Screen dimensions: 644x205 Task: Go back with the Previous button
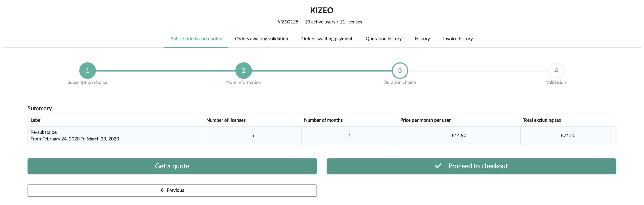172,190
